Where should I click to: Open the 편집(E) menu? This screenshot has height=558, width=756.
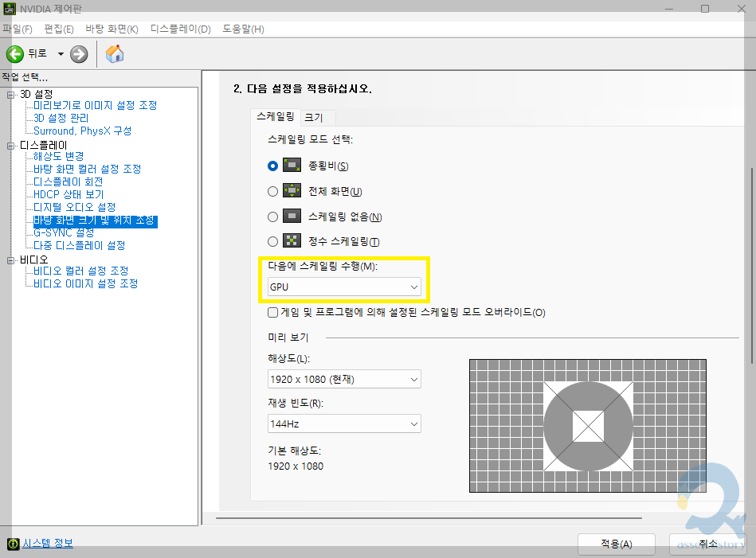(59, 29)
